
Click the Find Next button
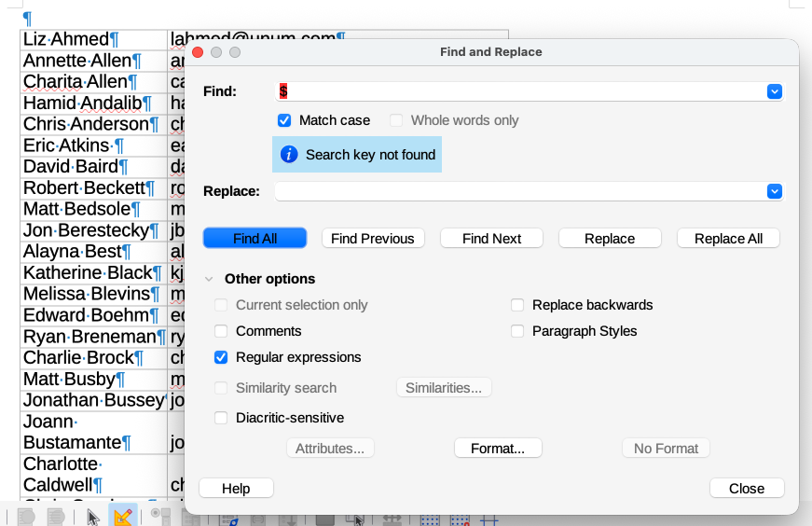click(x=491, y=239)
